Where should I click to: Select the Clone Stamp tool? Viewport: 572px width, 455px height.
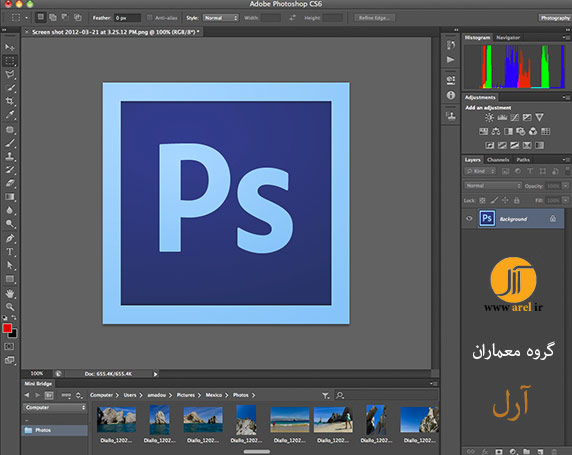pyautogui.click(x=10, y=157)
